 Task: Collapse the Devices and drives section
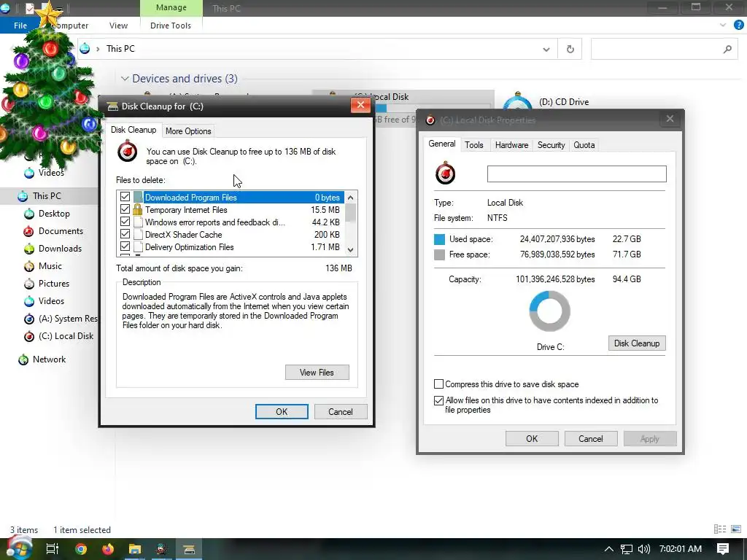click(125, 79)
